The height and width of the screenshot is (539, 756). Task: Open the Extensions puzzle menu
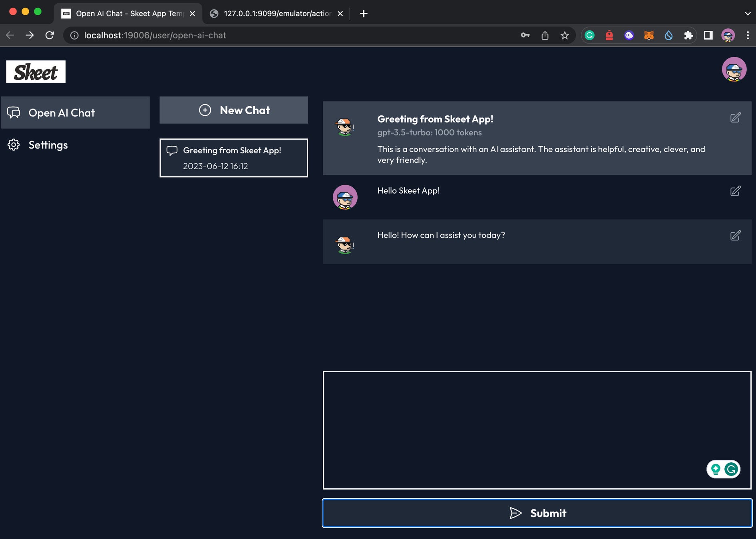tap(688, 36)
